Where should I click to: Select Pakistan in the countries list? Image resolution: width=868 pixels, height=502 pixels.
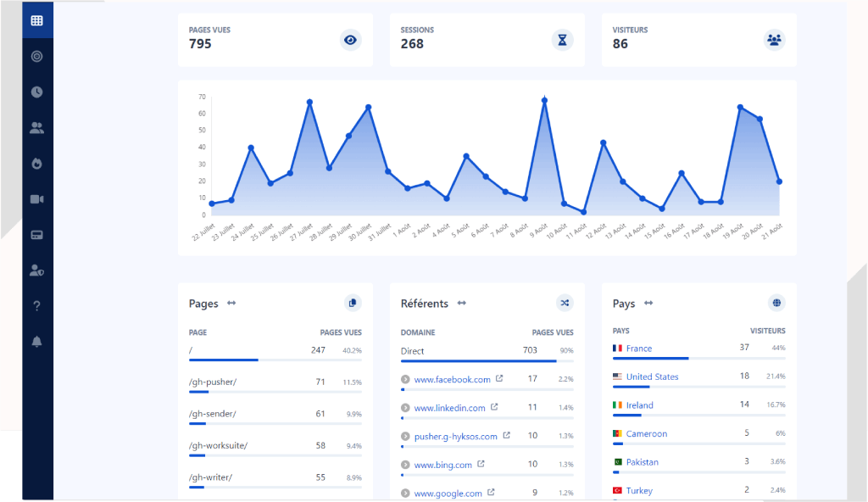(643, 462)
